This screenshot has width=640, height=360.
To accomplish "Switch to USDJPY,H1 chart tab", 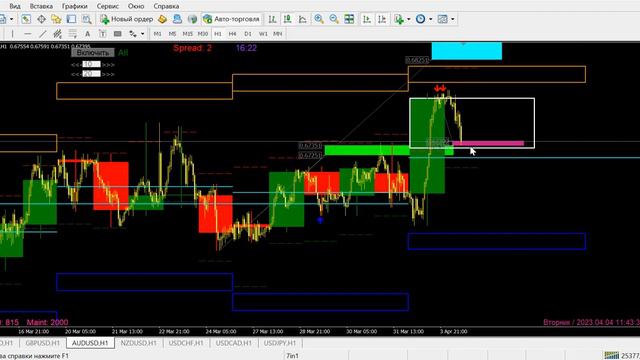I will tap(280, 343).
